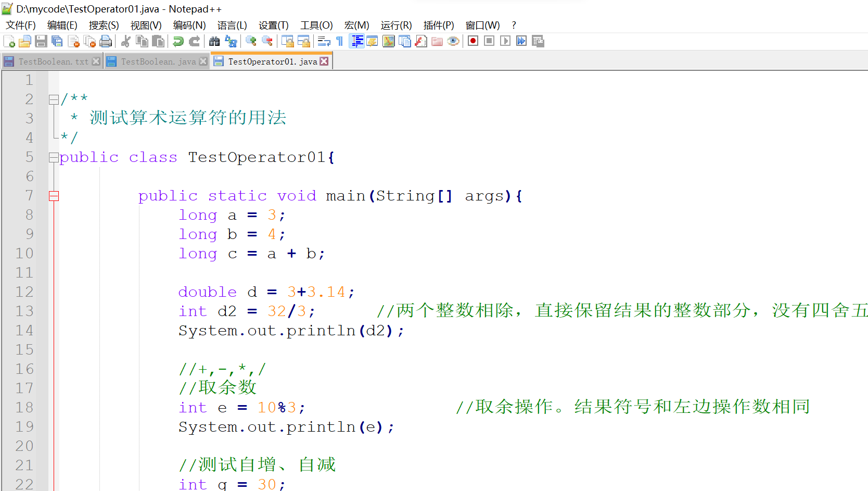Click the Close All documents icon
This screenshot has width=868, height=491.
[x=90, y=41]
